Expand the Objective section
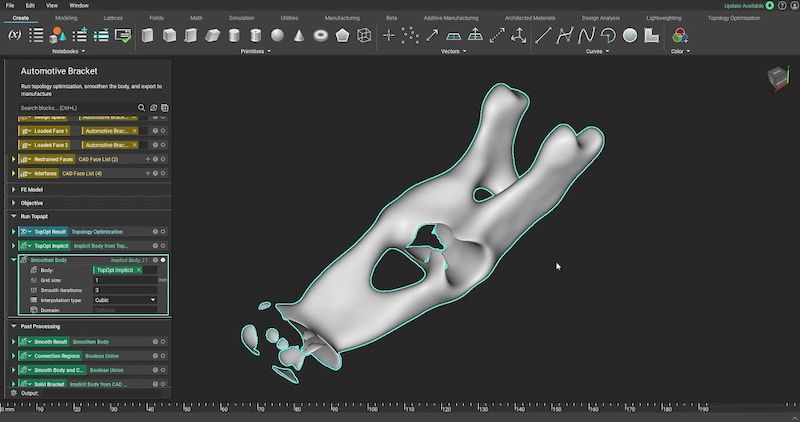The image size is (800, 422). pyautogui.click(x=14, y=203)
